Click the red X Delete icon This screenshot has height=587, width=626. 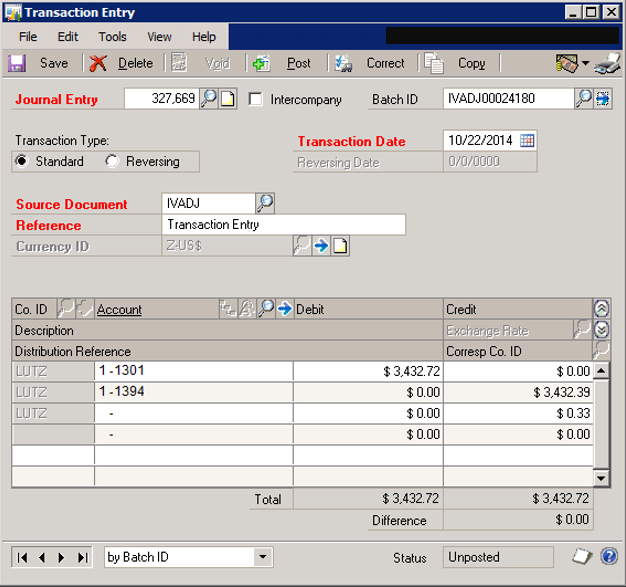(98, 63)
